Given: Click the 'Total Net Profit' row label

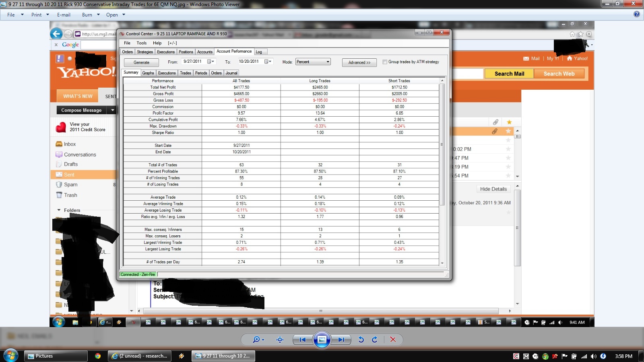Looking at the screenshot, I should [163, 87].
